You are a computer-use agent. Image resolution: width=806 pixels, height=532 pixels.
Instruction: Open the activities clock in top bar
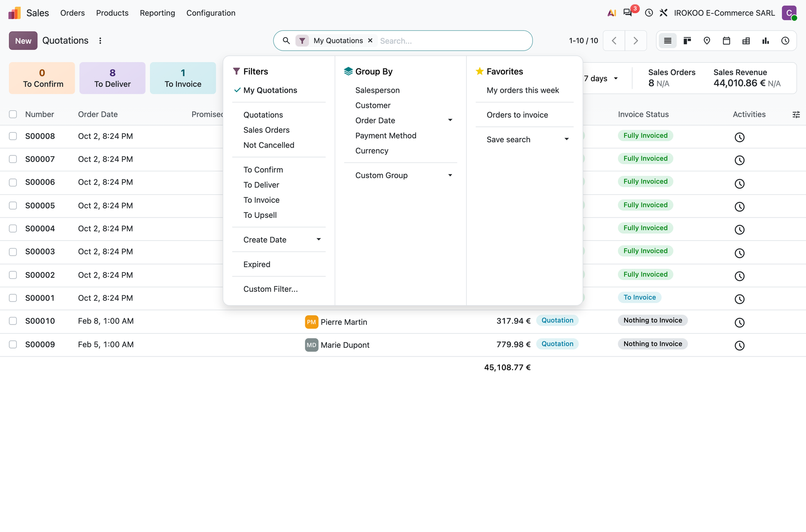[649, 13]
